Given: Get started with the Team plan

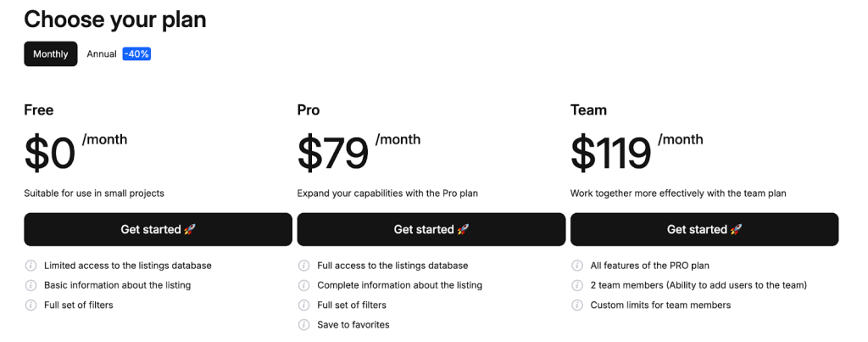Looking at the screenshot, I should pyautogui.click(x=704, y=229).
